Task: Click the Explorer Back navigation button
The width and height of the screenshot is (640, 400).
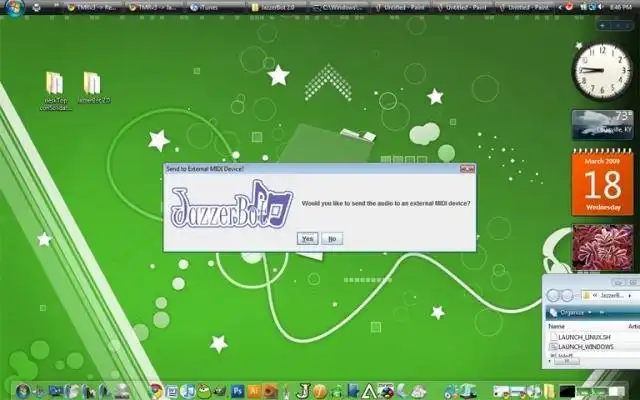Action: [553, 295]
